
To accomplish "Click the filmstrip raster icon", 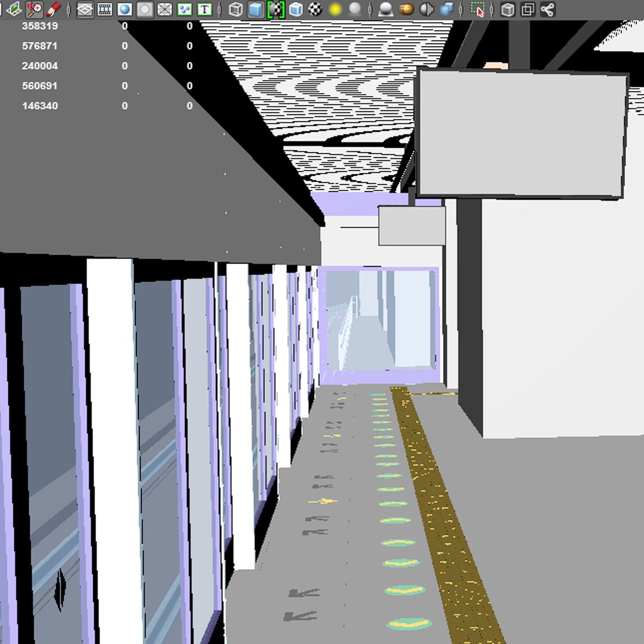I will coord(105,9).
